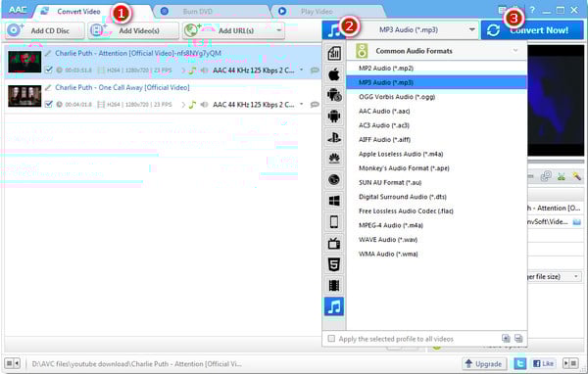
Task: Click the Facebook Like button
Action: (x=543, y=363)
